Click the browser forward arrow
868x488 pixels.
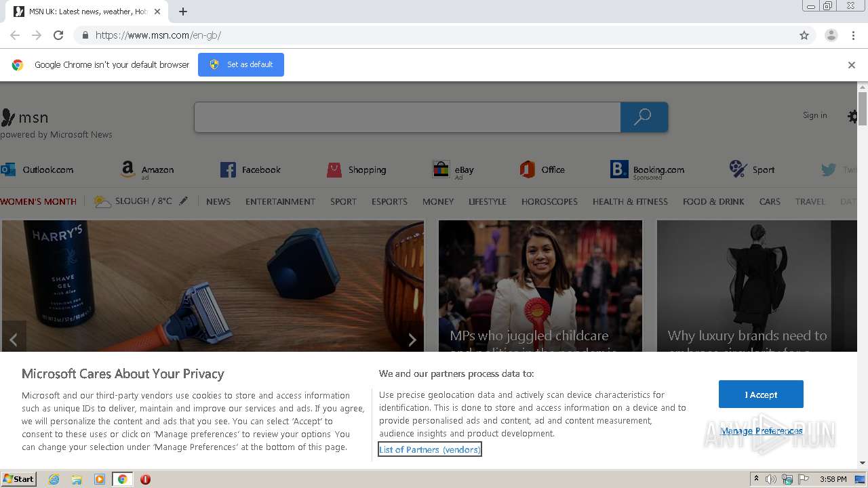[x=37, y=35]
